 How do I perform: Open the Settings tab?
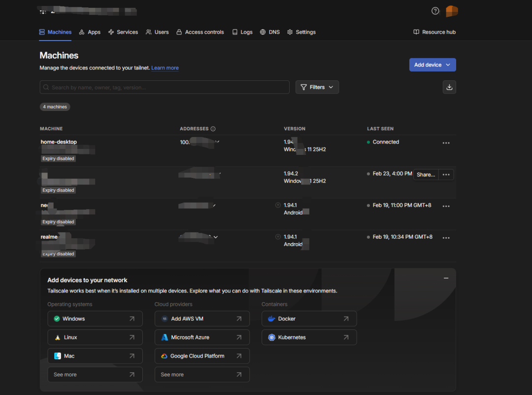click(x=301, y=32)
